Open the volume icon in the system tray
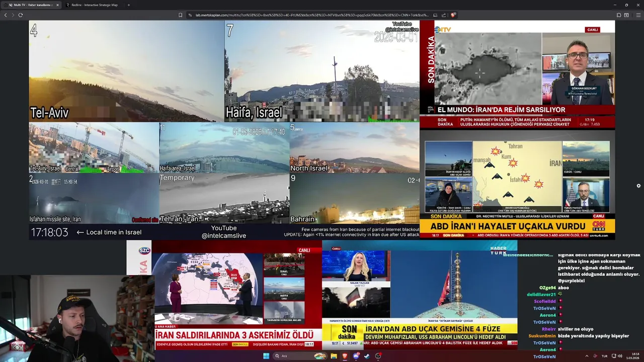The height and width of the screenshot is (362, 644). [620, 356]
